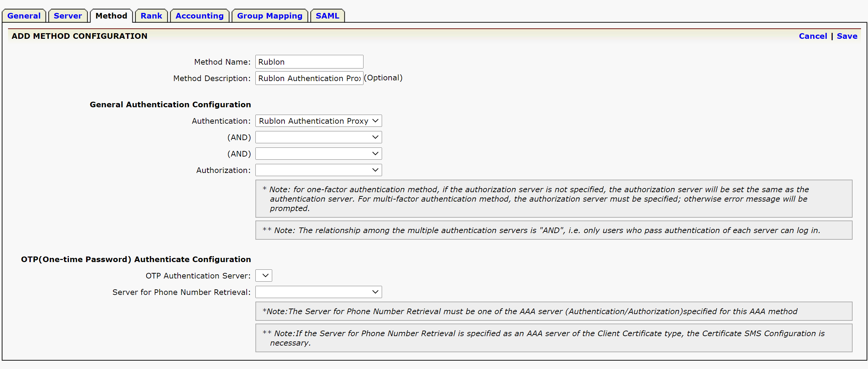Click the note about "AND" server relationship

[553, 230]
